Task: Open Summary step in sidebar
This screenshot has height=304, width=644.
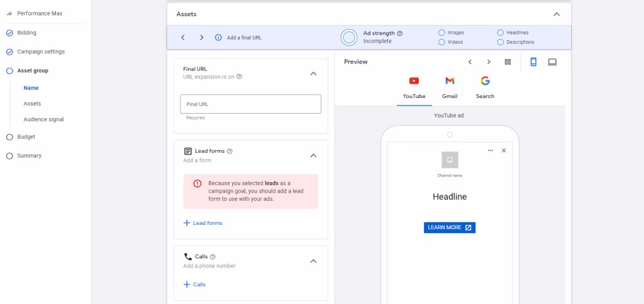Action: (29, 156)
